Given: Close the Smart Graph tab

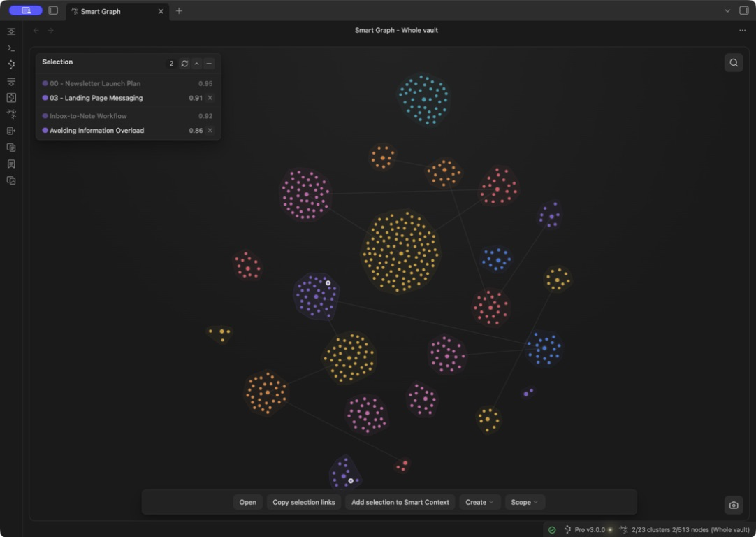Looking at the screenshot, I should [x=161, y=11].
